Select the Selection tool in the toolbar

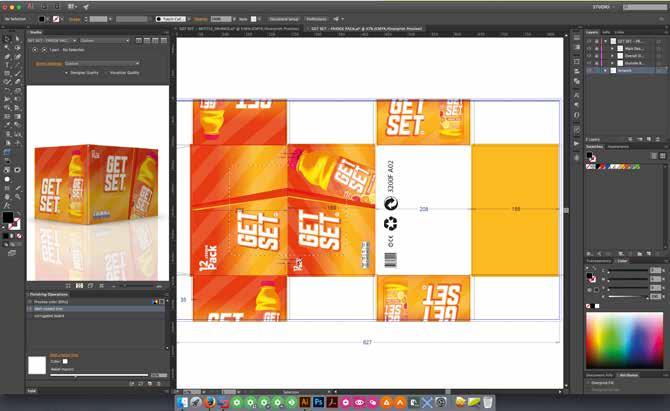(7, 39)
